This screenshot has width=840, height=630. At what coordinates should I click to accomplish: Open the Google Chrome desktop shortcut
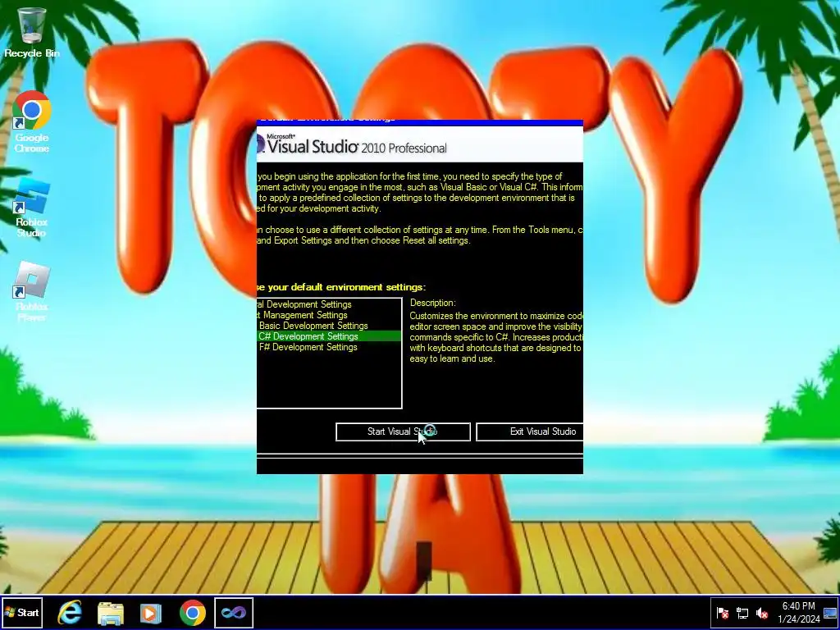click(32, 121)
